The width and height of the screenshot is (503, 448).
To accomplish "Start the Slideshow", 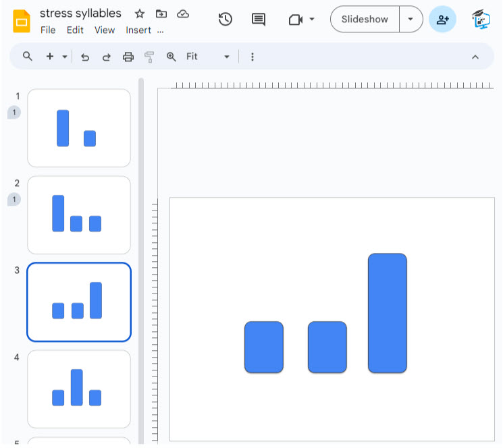I will click(x=365, y=20).
